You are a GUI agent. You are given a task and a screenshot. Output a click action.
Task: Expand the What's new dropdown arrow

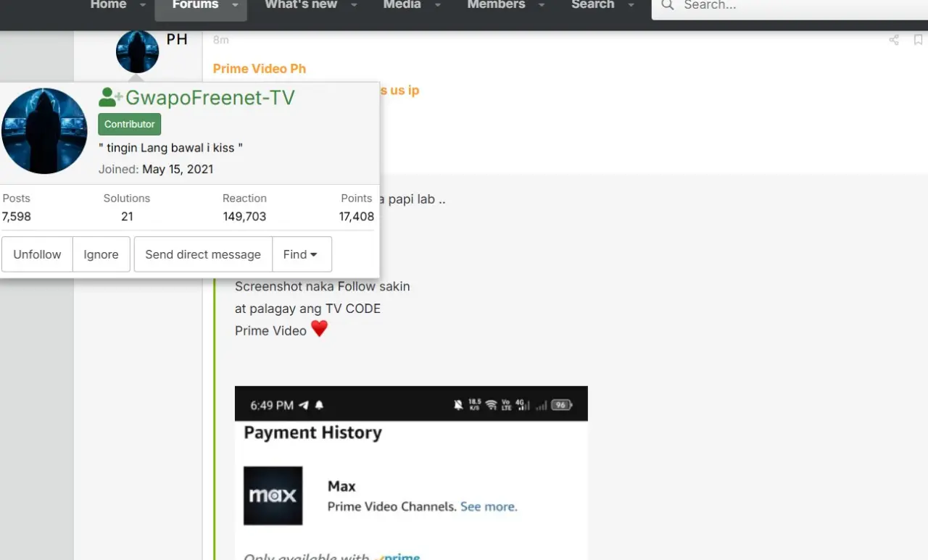[354, 5]
